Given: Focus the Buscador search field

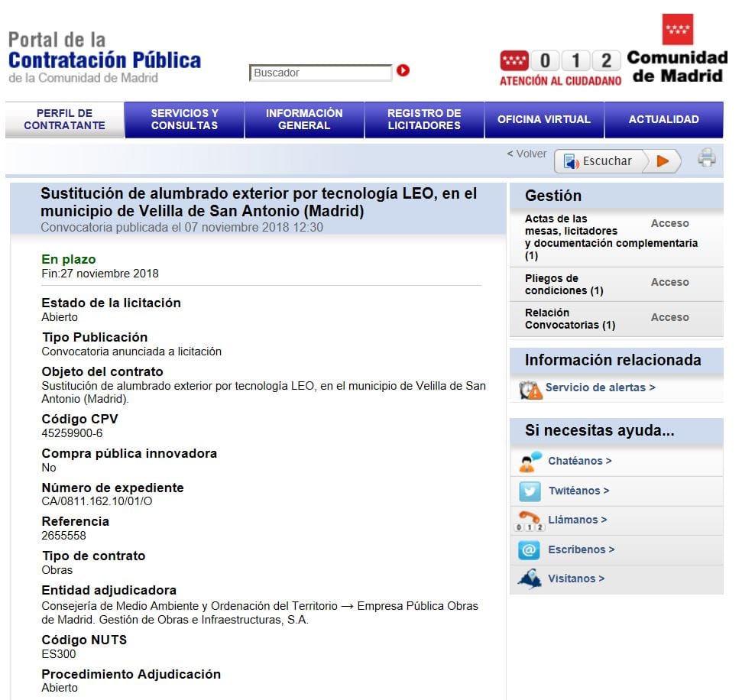Looking at the screenshot, I should pyautogui.click(x=320, y=73).
